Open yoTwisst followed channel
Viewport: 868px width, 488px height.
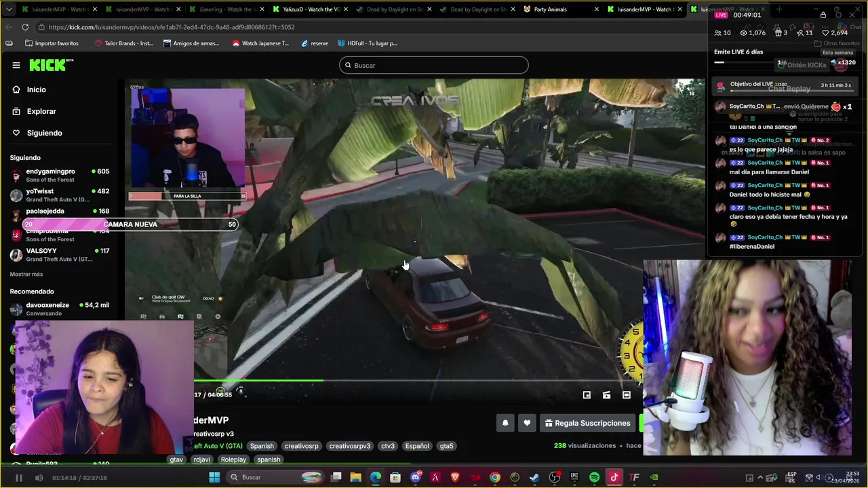(60, 195)
